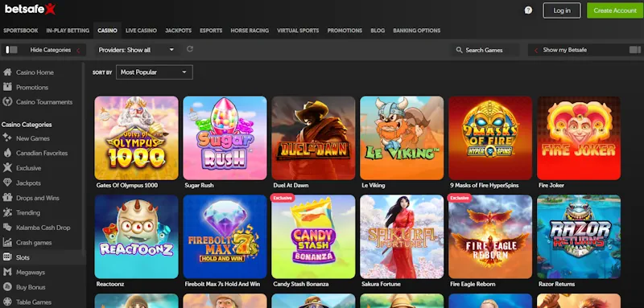Open the Sakura Fortune game thumbnail
This screenshot has width=644, height=308.
(x=402, y=236)
